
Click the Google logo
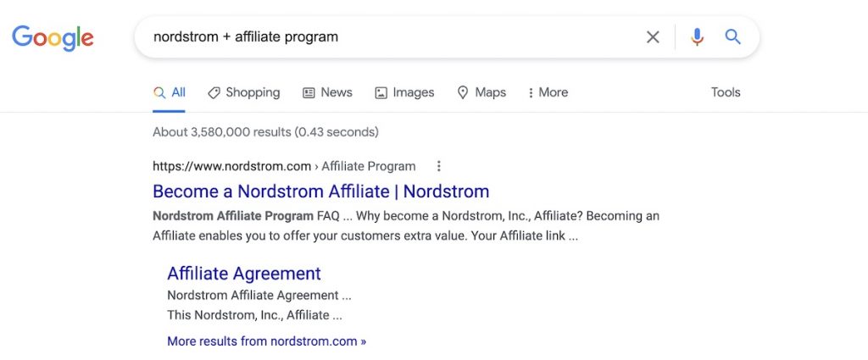coord(53,37)
